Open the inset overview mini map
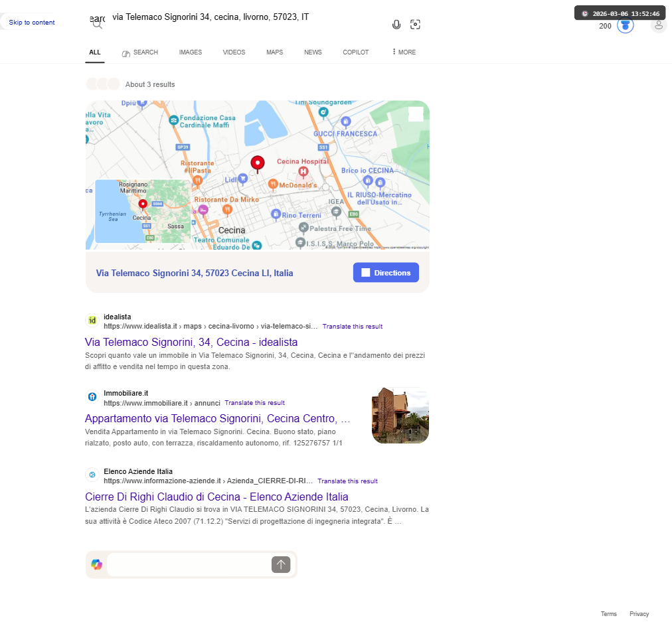This screenshot has height=626, width=672. pyautogui.click(x=143, y=211)
